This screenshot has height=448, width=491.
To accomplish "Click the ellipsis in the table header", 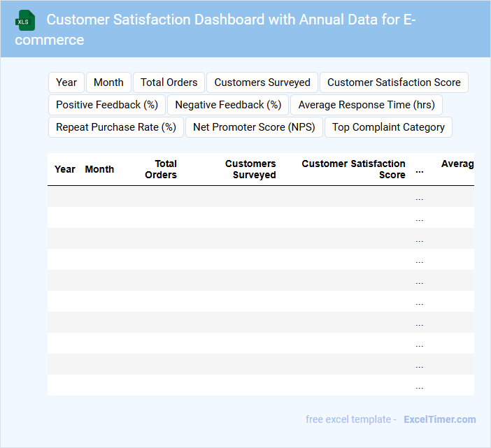I will (420, 169).
